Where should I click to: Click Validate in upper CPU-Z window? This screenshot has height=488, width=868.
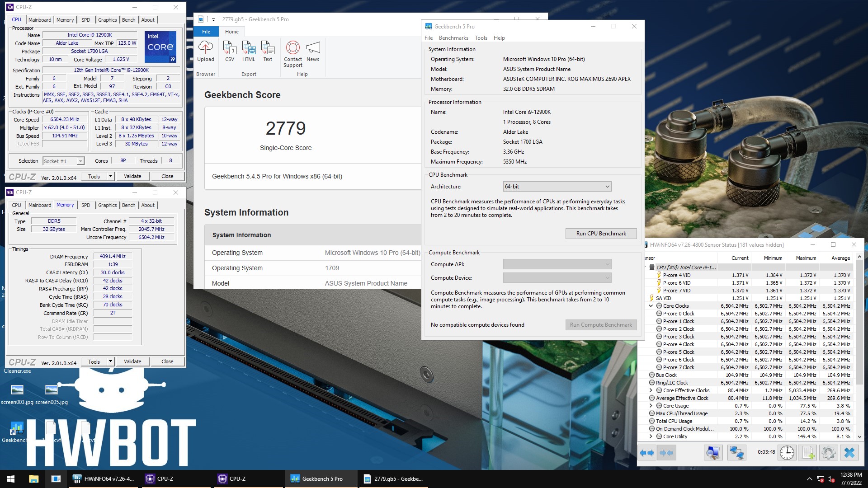click(132, 176)
